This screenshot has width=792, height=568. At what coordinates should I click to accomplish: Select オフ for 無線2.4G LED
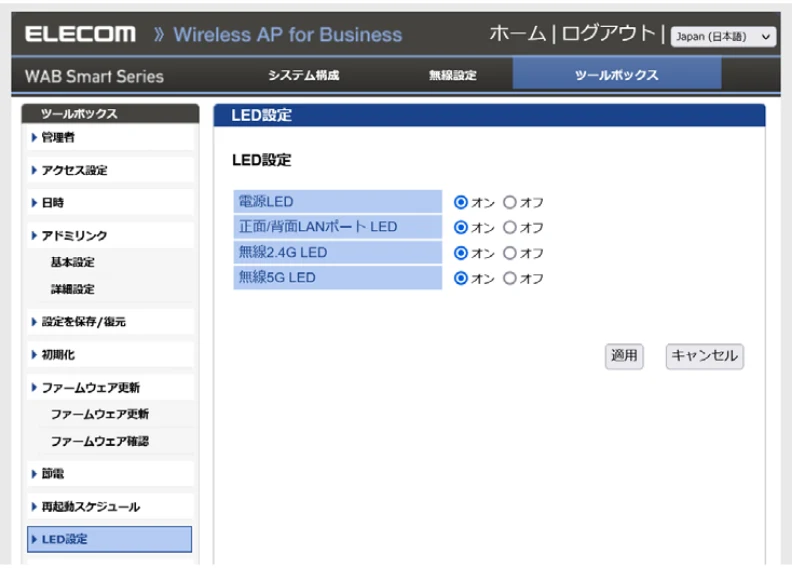point(510,252)
